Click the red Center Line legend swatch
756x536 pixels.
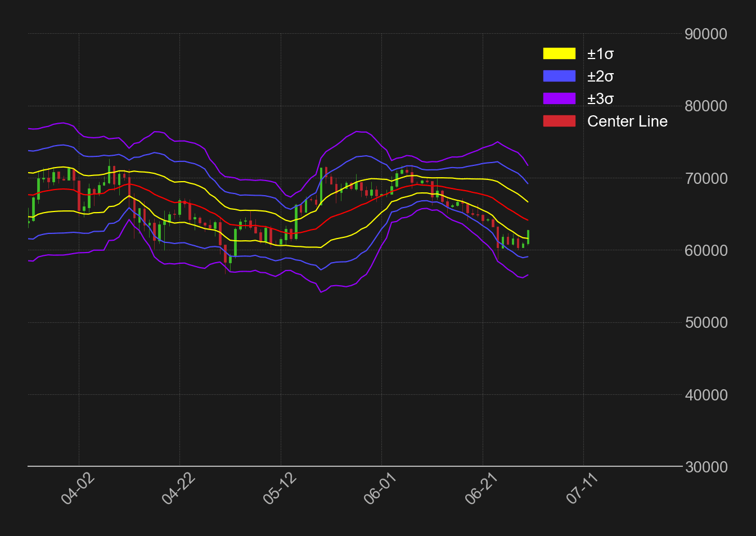559,121
